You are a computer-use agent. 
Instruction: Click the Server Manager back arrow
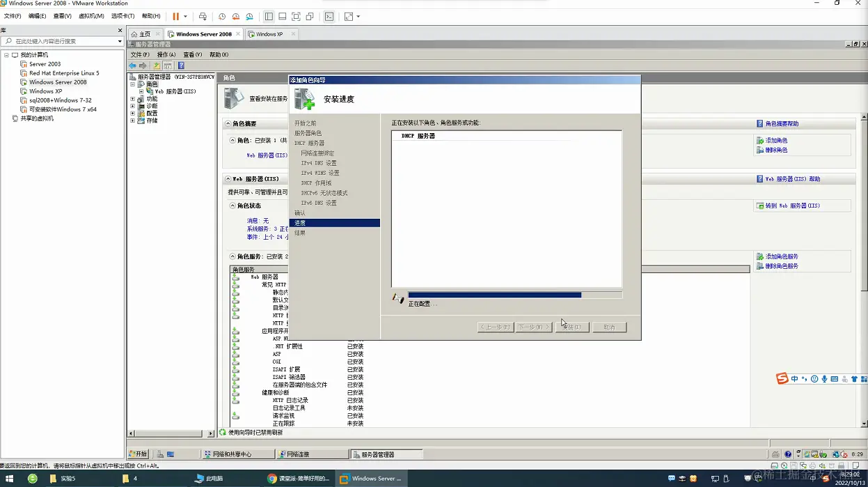[x=132, y=65]
